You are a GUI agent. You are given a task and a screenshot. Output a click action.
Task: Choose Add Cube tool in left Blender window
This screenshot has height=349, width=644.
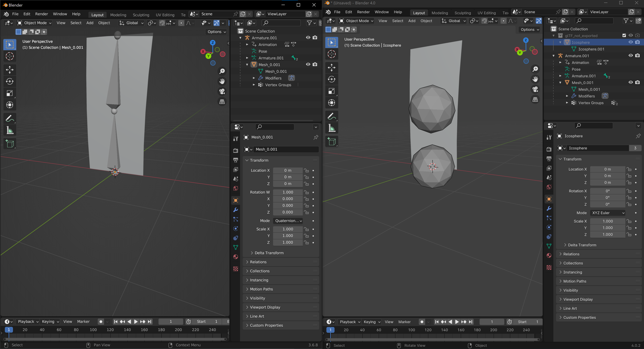[10, 144]
